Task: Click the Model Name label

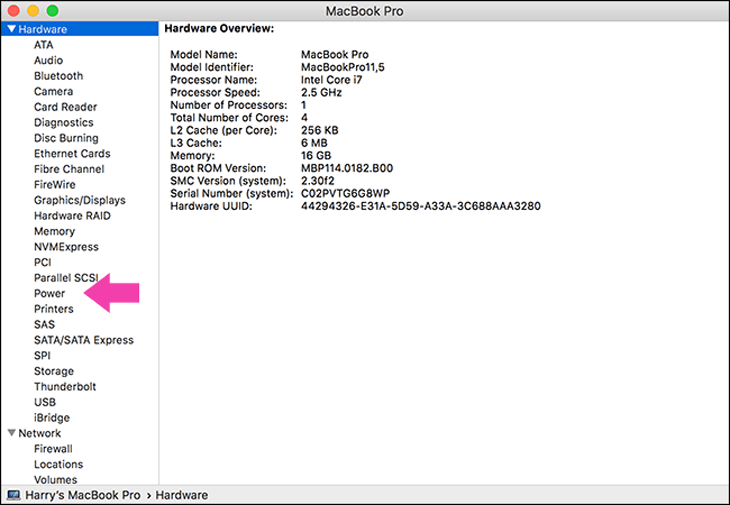Action: (x=204, y=54)
